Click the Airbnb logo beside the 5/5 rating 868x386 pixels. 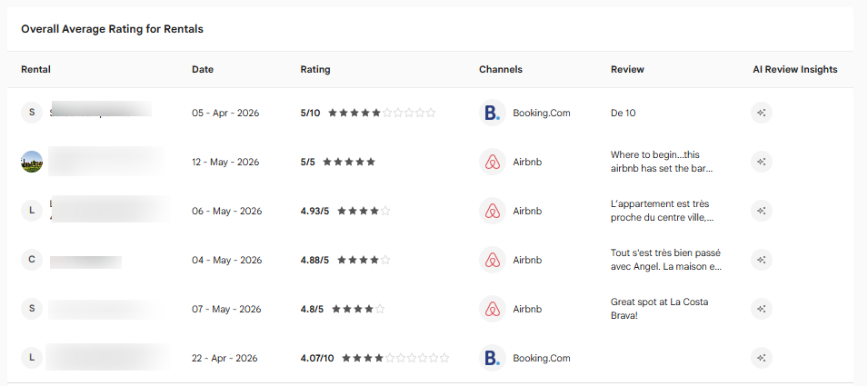493,162
